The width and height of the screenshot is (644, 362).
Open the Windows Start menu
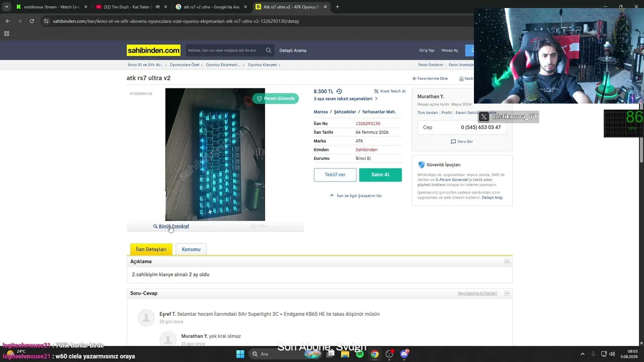(x=240, y=354)
